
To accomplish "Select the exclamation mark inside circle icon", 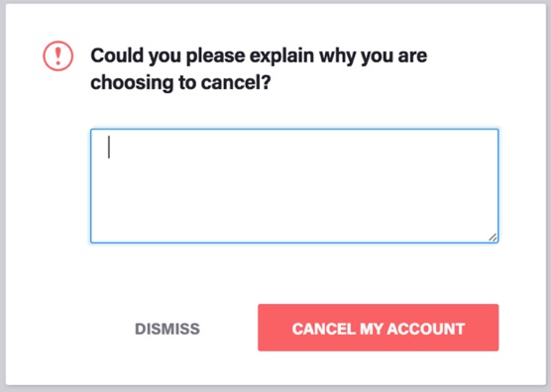I will [x=58, y=55].
